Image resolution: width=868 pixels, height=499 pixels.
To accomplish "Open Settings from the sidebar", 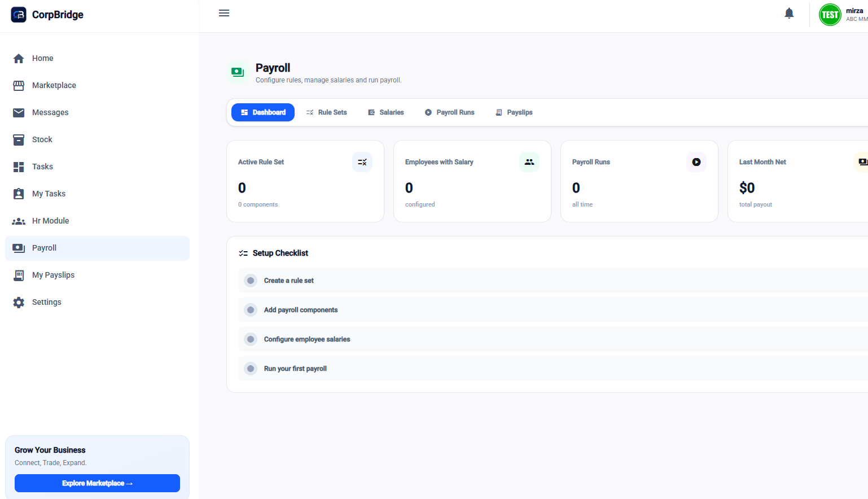I will click(97, 302).
